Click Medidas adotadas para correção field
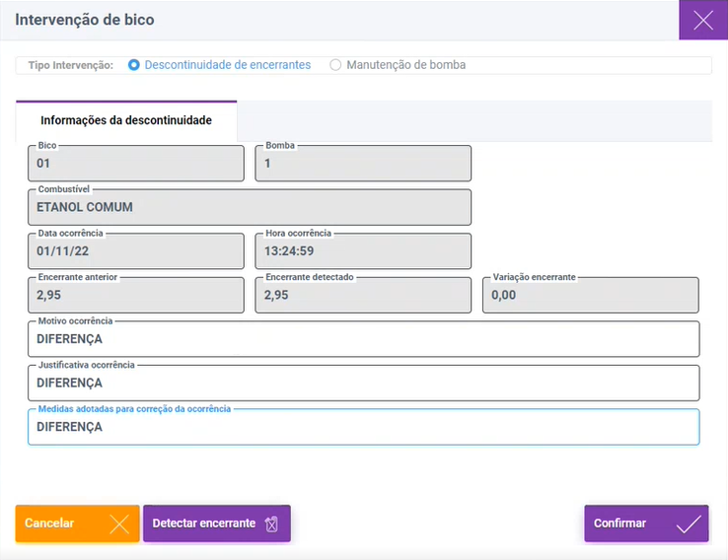The image size is (728, 560). coord(364,427)
